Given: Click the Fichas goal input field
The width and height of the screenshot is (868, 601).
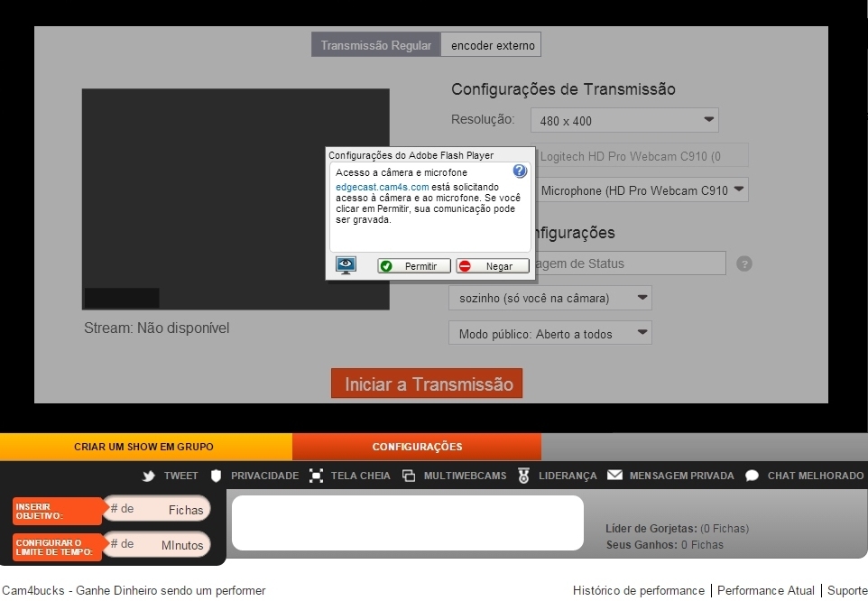Looking at the screenshot, I should [x=156, y=509].
